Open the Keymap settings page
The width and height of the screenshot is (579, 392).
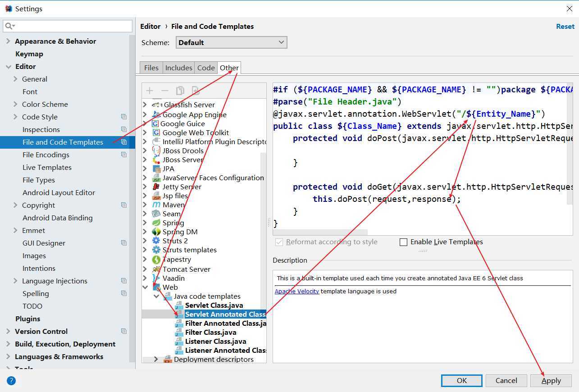(x=29, y=54)
